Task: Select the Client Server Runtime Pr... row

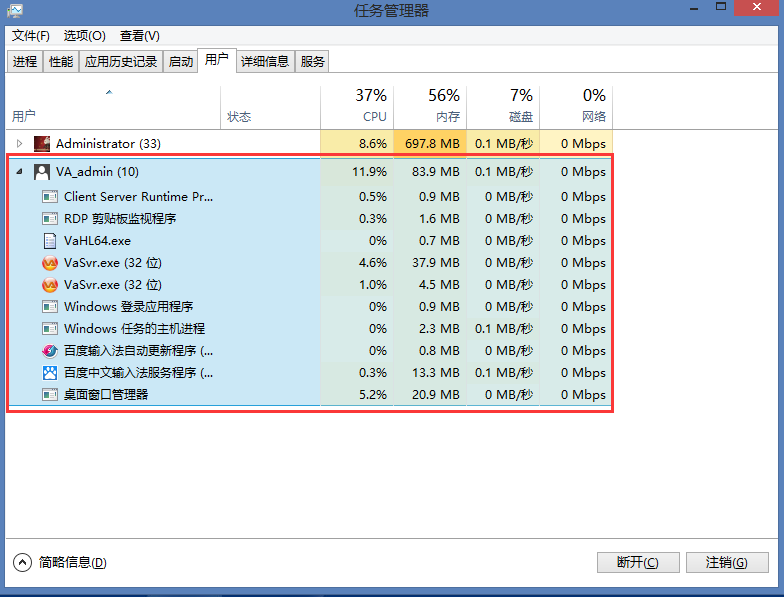Action: (309, 197)
